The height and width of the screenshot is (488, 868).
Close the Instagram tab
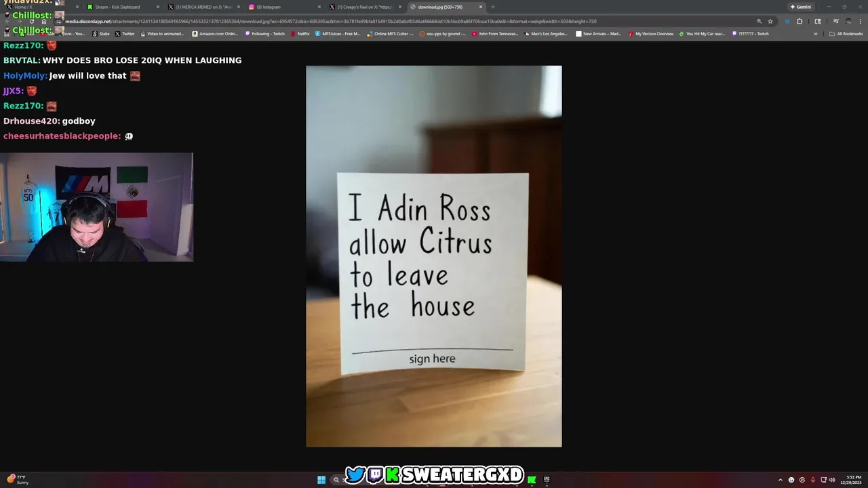(319, 7)
